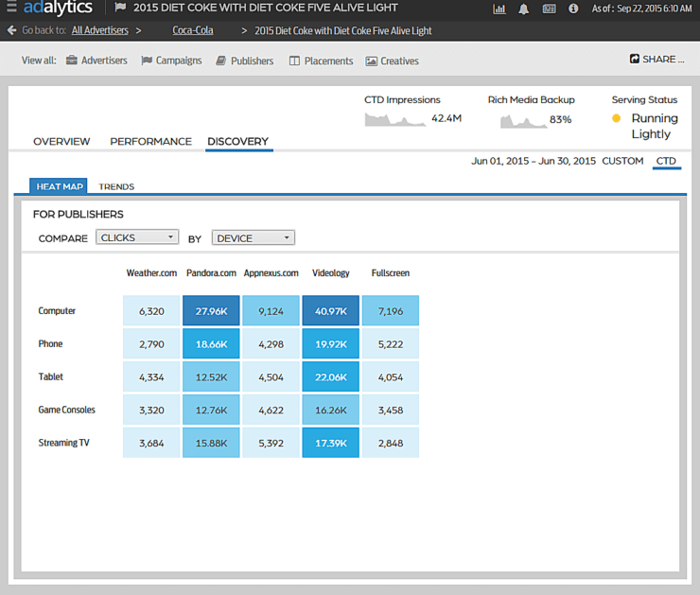The image size is (700, 595).
Task: Select the DISCOVERY tab
Action: click(x=238, y=142)
